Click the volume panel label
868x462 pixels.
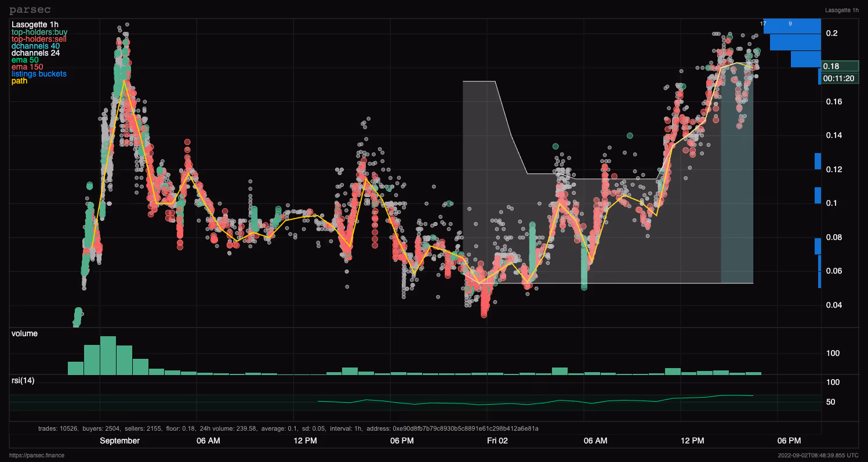tap(24, 333)
